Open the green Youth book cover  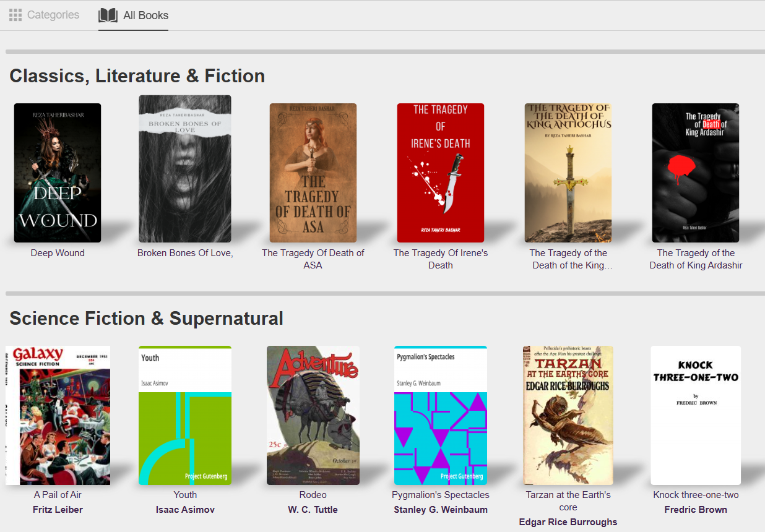point(185,415)
